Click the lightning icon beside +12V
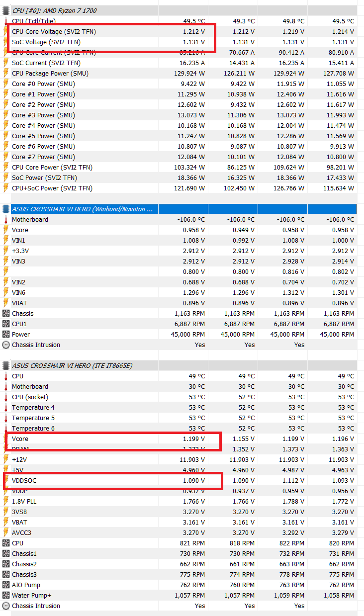 [x=6, y=459]
